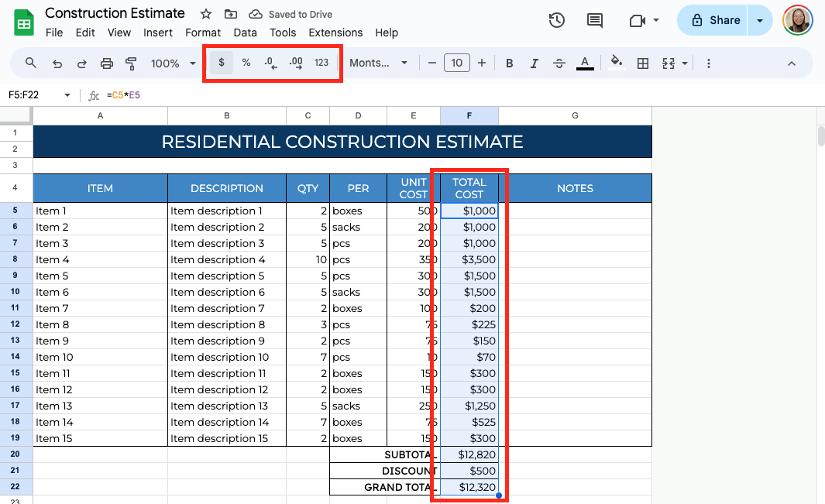Open the Montserrat font dropdown
Image resolution: width=825 pixels, height=504 pixels.
[378, 63]
